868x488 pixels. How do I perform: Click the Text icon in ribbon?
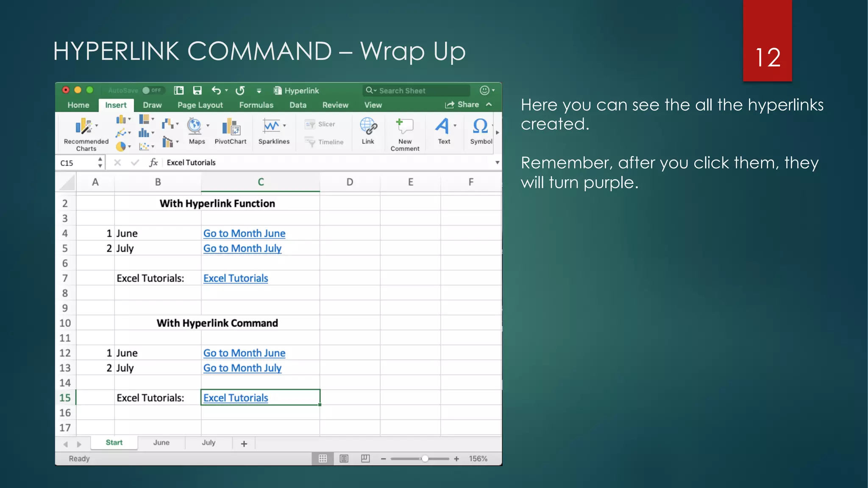442,126
